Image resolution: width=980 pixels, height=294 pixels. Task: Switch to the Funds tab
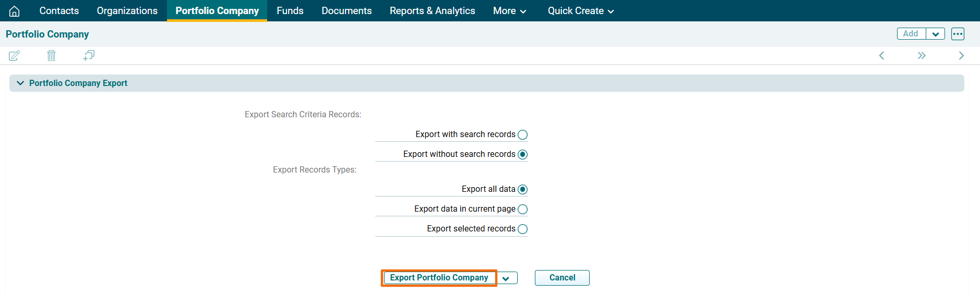[290, 11]
